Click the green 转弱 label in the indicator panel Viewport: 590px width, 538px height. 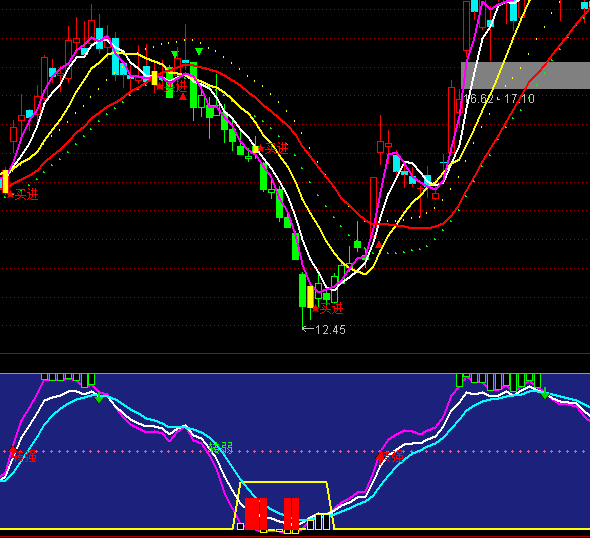[221, 448]
